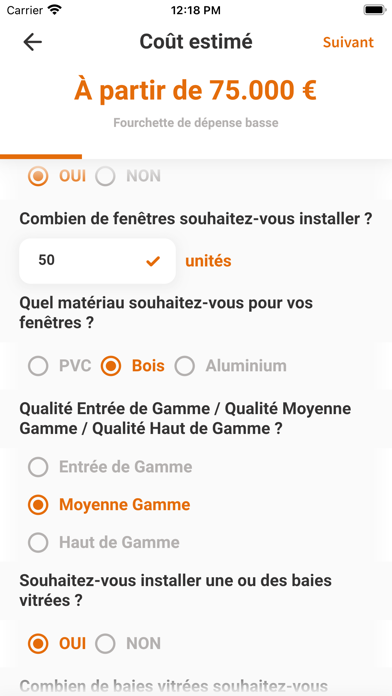Screen dimensions: 392x696
Task: Tap the battery icon in the status bar
Action: click(x=375, y=10)
